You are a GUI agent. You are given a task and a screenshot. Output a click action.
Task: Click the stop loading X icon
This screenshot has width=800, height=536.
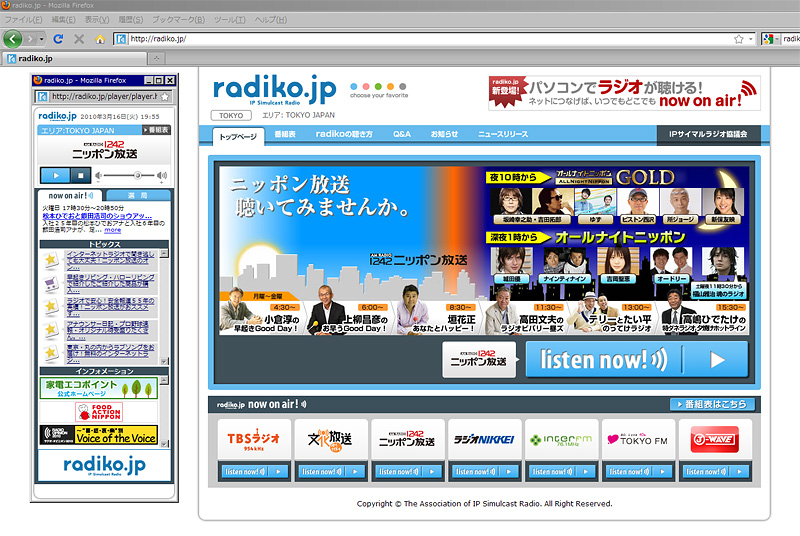79,39
